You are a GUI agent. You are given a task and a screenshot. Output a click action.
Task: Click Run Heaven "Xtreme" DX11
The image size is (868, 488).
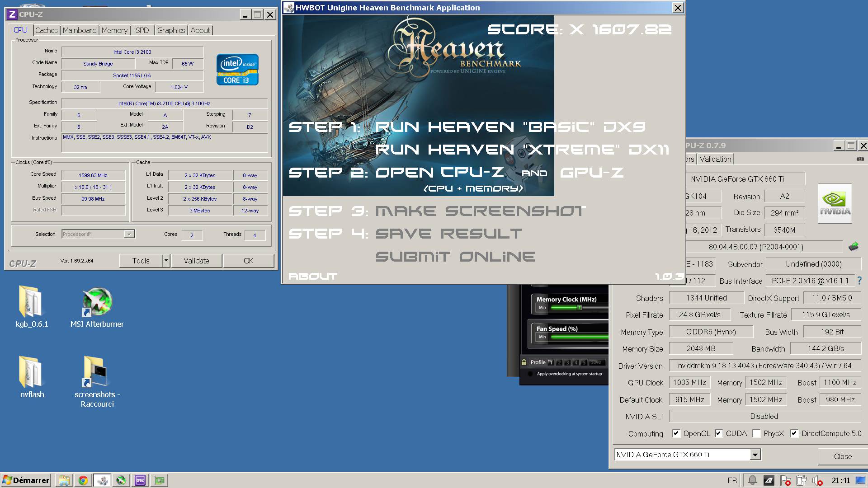pos(522,150)
